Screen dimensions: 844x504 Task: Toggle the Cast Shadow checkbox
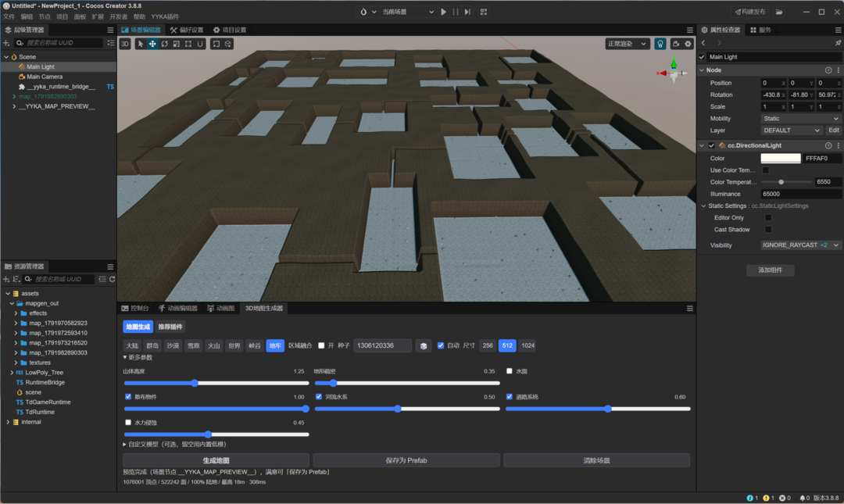pyautogui.click(x=768, y=230)
